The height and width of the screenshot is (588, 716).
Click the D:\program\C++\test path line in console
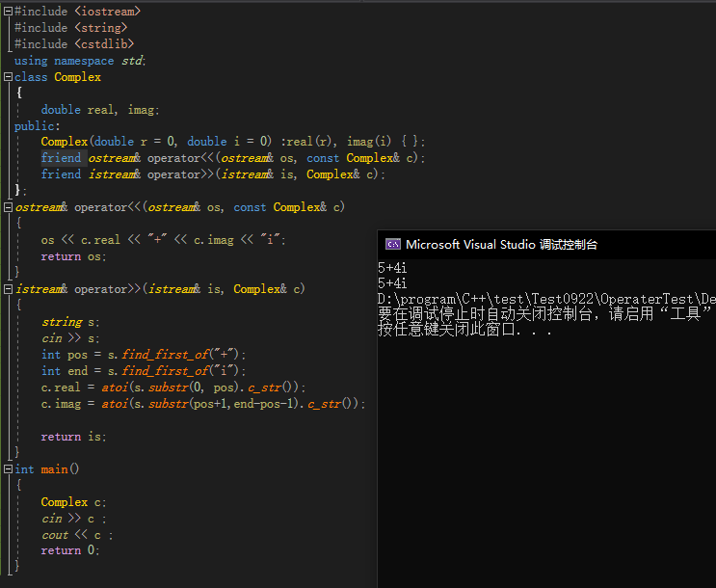coord(546,299)
